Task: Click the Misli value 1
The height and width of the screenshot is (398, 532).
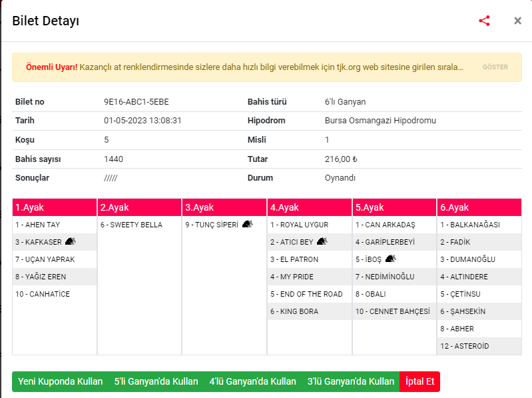Action: (x=327, y=140)
